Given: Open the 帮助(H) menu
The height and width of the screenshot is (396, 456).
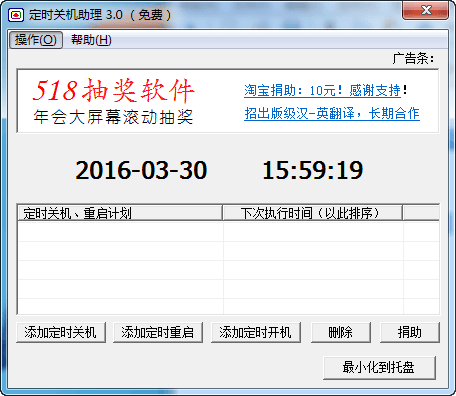Looking at the screenshot, I should [91, 40].
